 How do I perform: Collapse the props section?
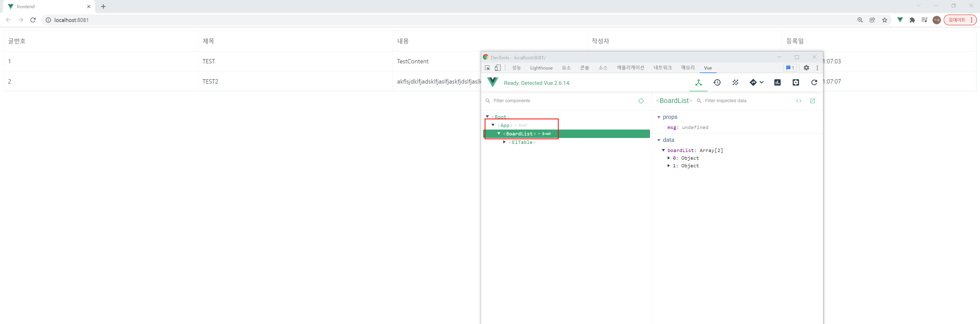(659, 117)
